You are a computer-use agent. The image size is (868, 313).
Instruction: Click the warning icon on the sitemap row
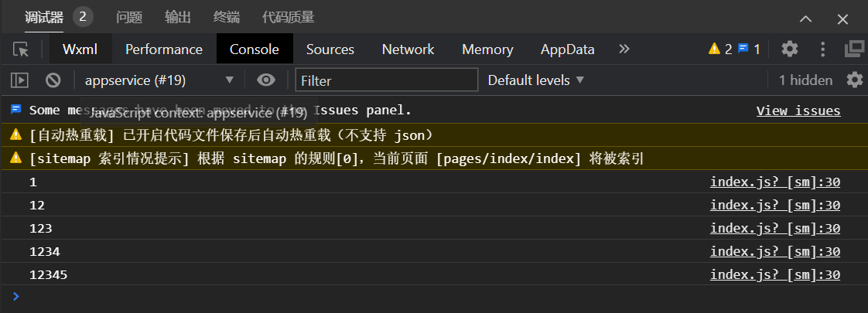click(15, 158)
